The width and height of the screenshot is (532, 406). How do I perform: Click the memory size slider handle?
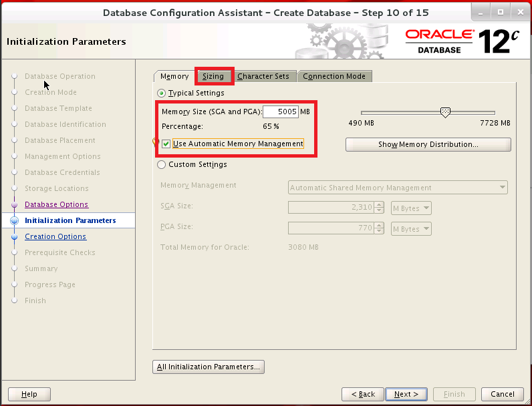(x=446, y=113)
